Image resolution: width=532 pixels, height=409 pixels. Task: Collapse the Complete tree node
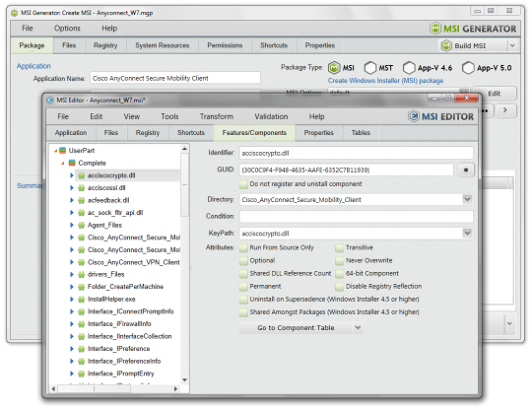[x=62, y=164]
